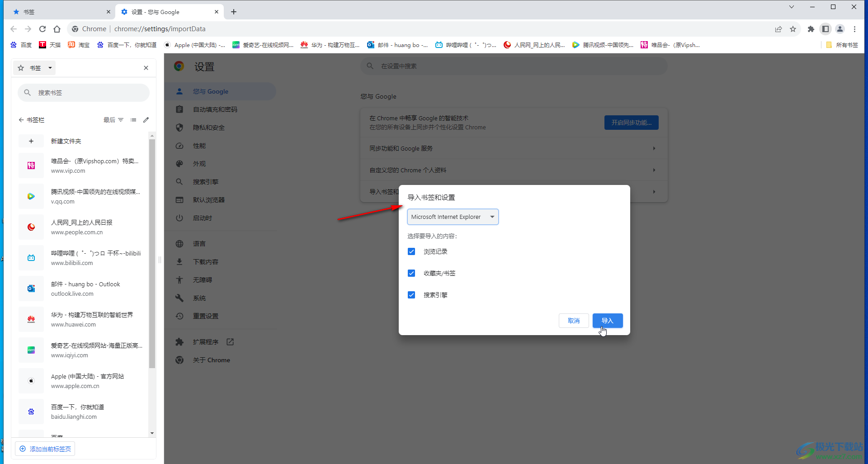Bookmark this page with star icon
Viewport: 868px width, 464px height.
click(793, 29)
